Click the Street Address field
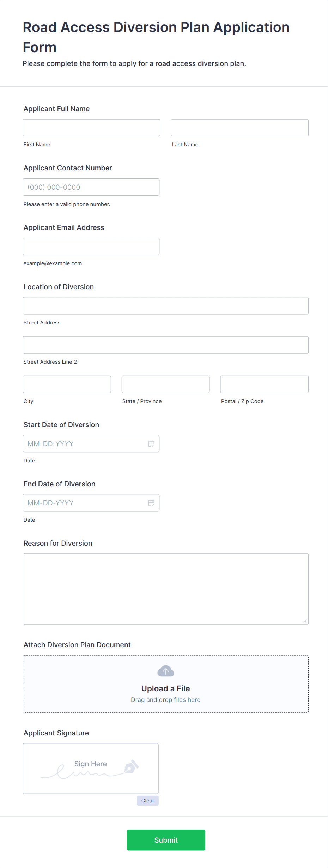328x868 pixels. tap(165, 305)
